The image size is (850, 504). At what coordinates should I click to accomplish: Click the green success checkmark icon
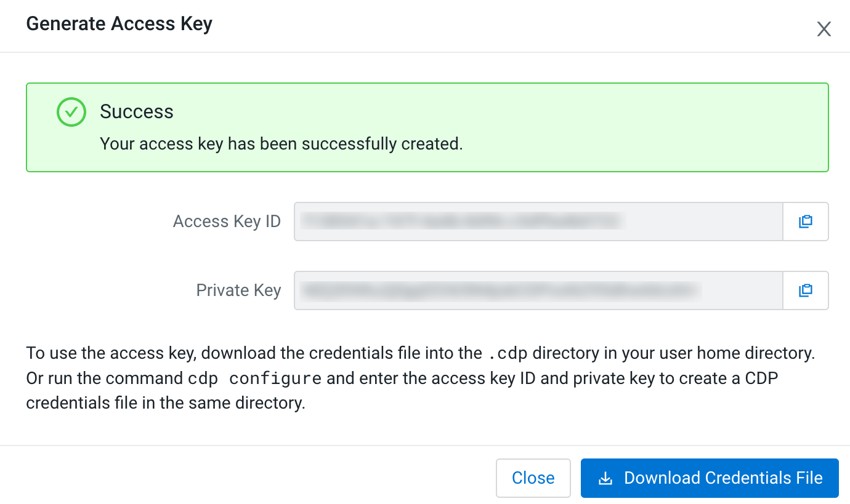pyautogui.click(x=71, y=112)
